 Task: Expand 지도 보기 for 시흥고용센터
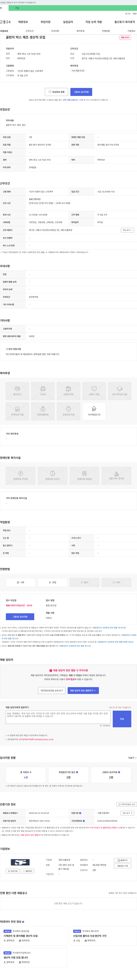coord(127,813)
